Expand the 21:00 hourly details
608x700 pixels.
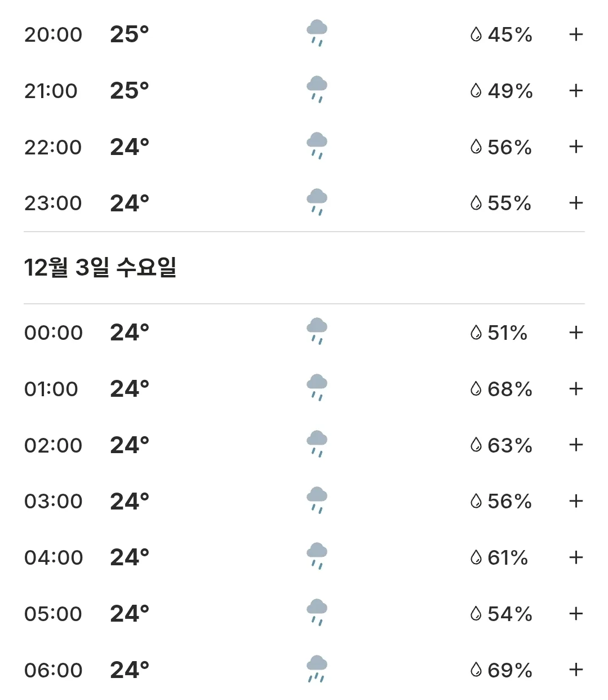click(x=575, y=91)
